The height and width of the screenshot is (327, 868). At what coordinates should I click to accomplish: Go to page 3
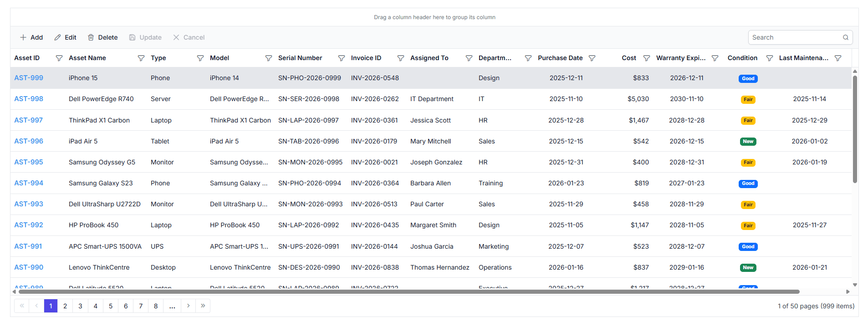click(x=80, y=306)
